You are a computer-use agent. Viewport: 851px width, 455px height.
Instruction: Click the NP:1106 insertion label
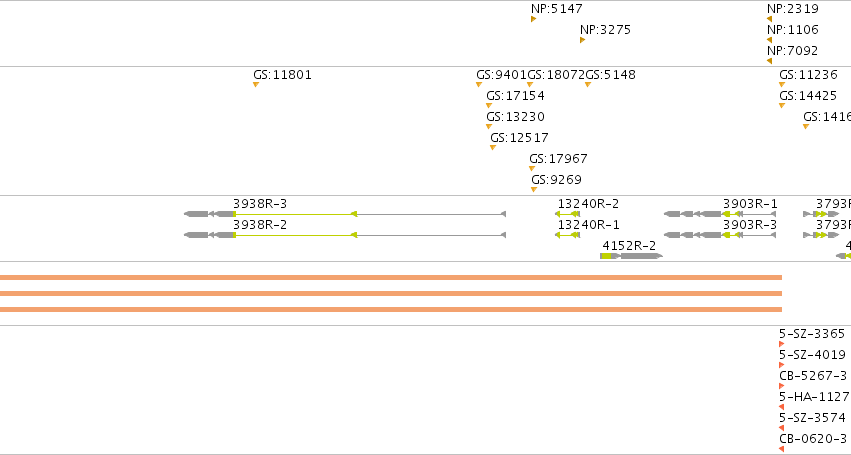tap(792, 30)
